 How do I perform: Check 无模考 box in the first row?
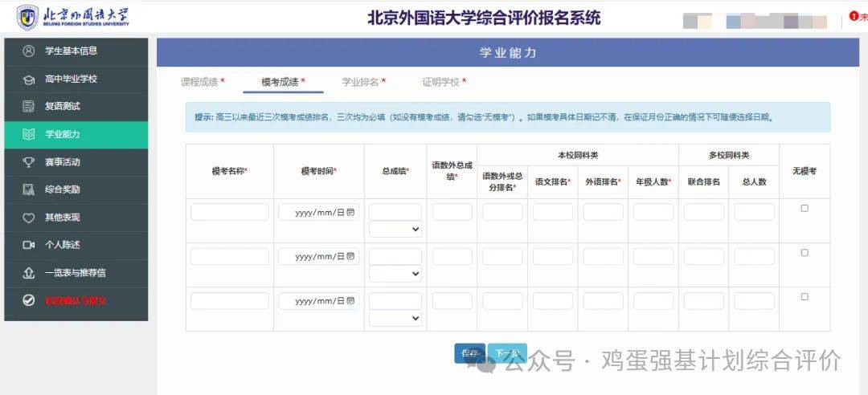(x=805, y=209)
